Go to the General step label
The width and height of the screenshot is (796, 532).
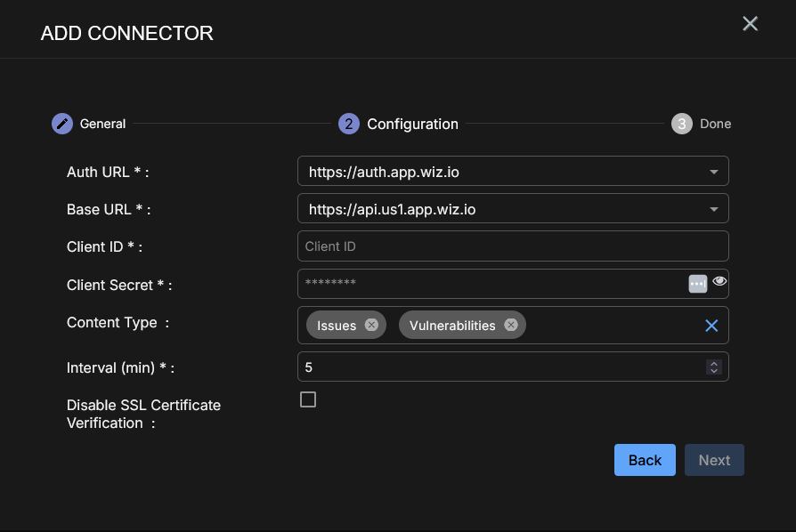coord(102,124)
